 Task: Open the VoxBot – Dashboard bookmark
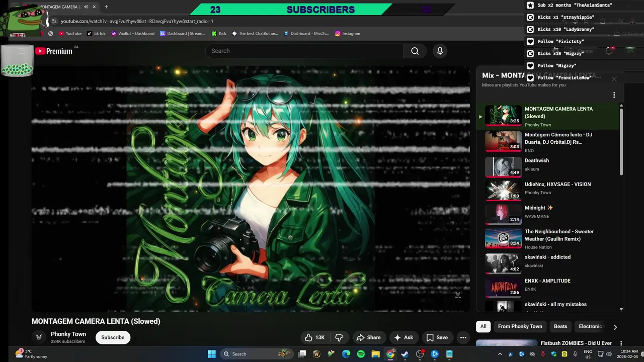(133, 34)
